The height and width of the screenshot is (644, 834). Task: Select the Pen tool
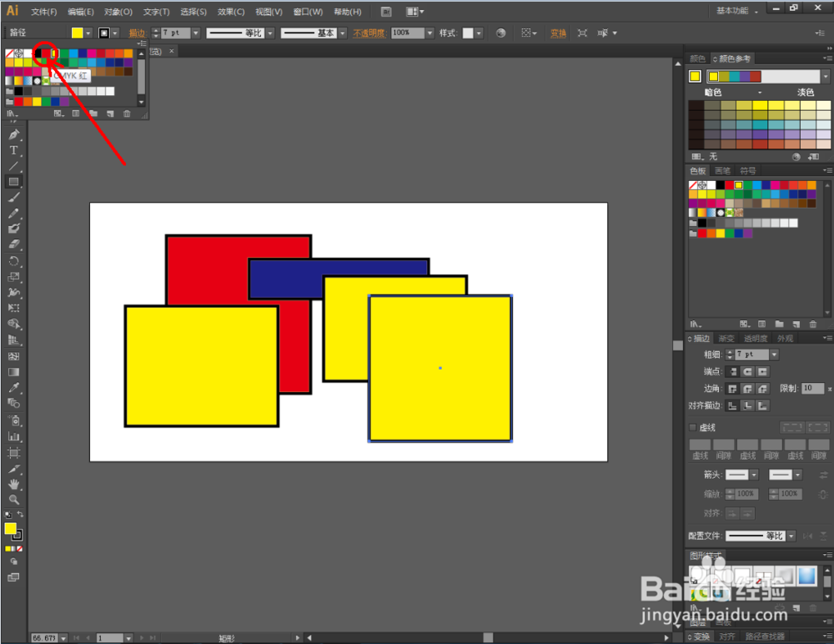(14, 134)
